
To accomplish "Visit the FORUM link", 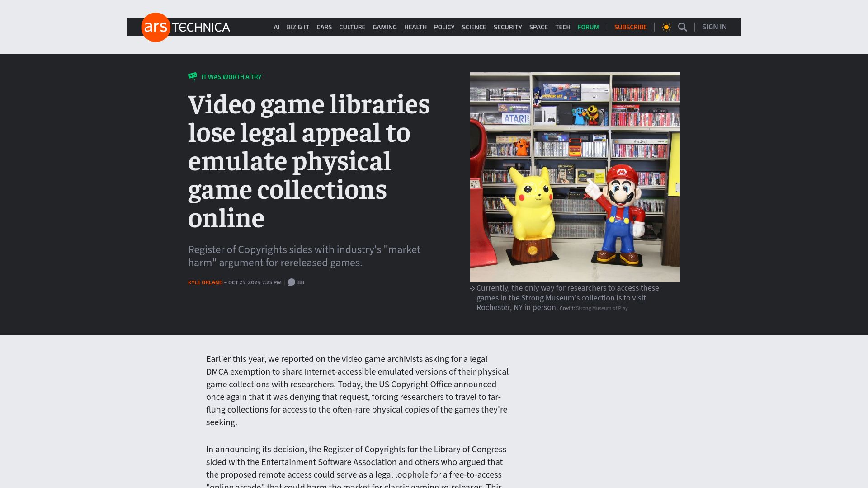I will pos(589,27).
